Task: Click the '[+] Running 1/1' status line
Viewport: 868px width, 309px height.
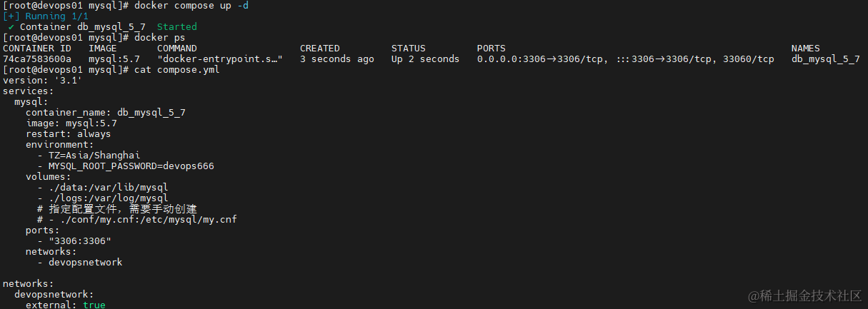Action: (x=46, y=16)
